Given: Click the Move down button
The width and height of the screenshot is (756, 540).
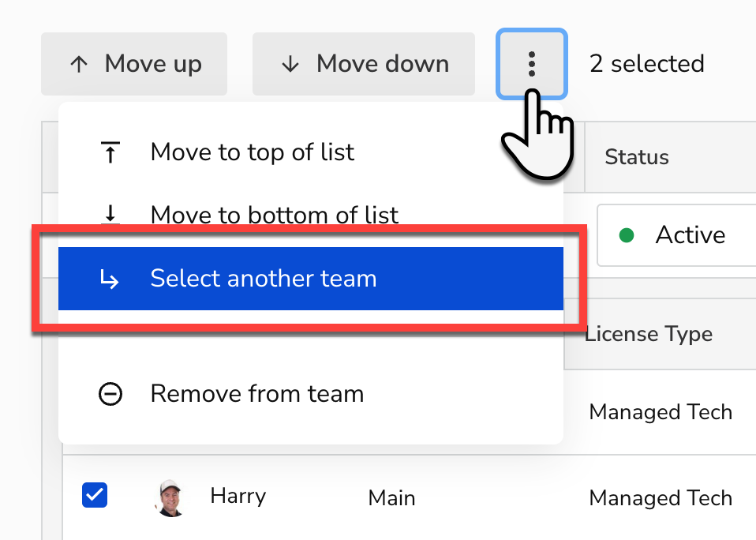Looking at the screenshot, I should (364, 64).
